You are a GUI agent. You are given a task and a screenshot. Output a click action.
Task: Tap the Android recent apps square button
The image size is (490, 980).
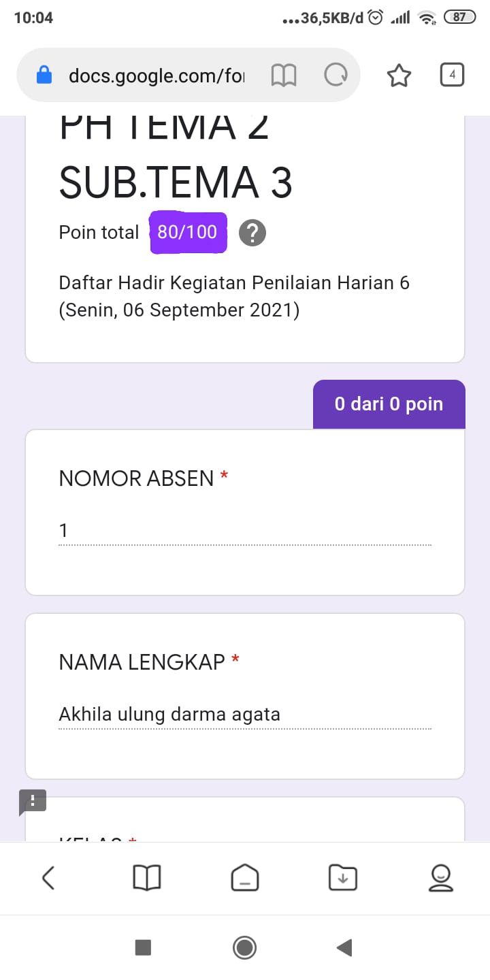pos(143,947)
